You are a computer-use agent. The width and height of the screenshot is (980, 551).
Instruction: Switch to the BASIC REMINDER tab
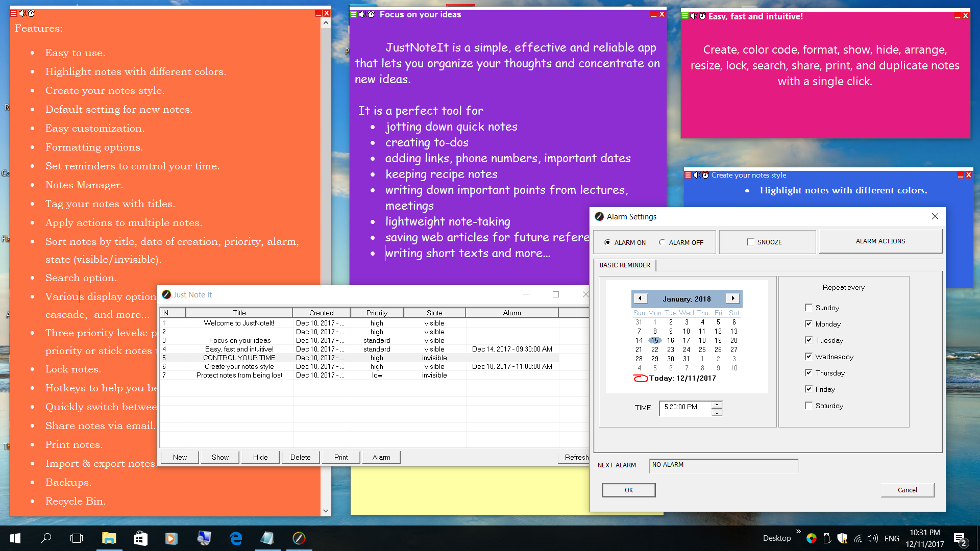[625, 265]
